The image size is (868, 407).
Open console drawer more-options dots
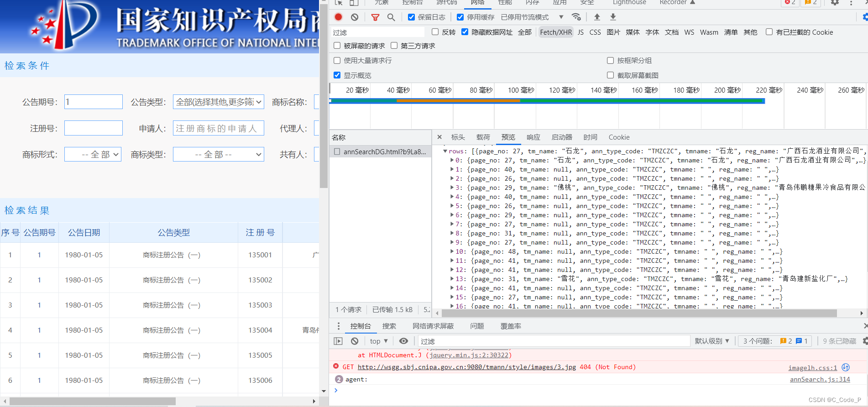point(338,326)
